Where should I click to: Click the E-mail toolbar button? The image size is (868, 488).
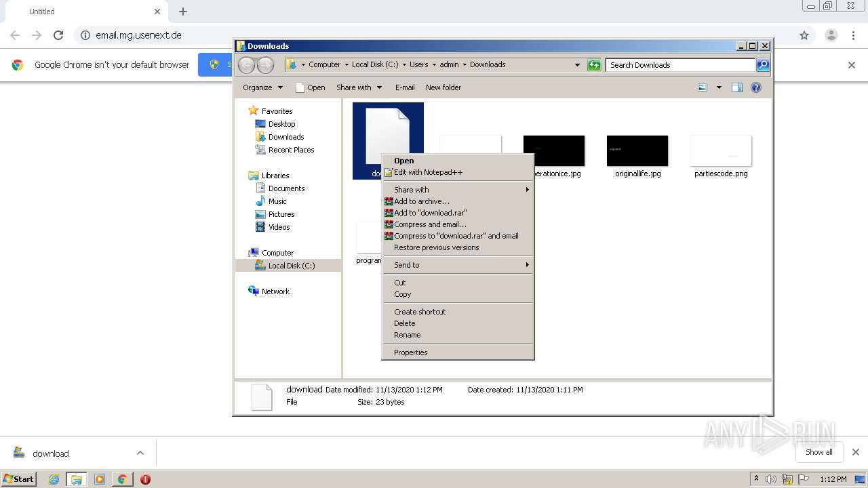tap(405, 87)
